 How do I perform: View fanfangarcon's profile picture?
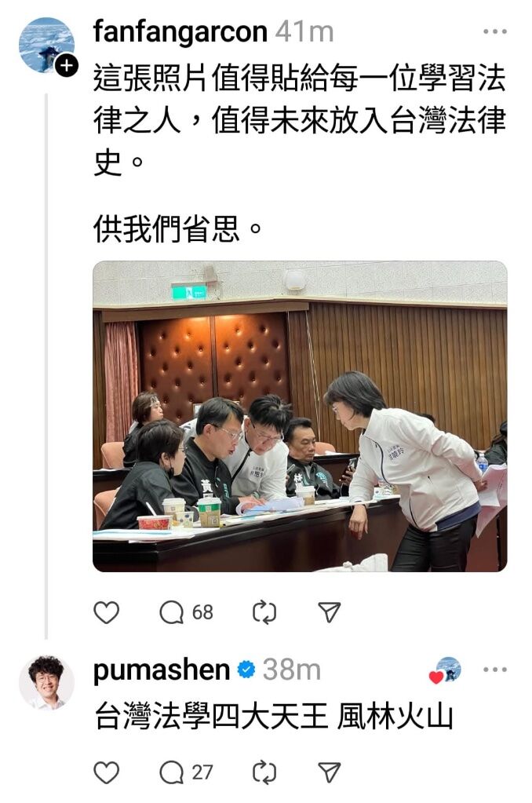click(x=46, y=45)
